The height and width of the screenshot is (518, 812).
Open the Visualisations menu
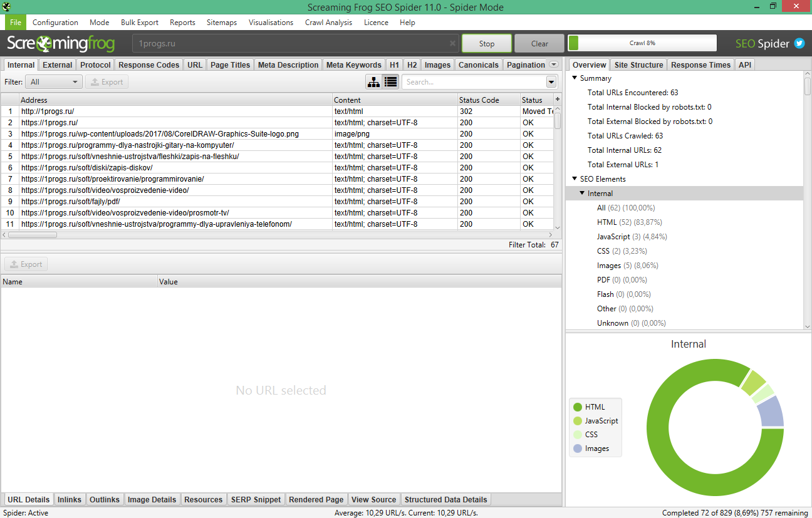[271, 23]
